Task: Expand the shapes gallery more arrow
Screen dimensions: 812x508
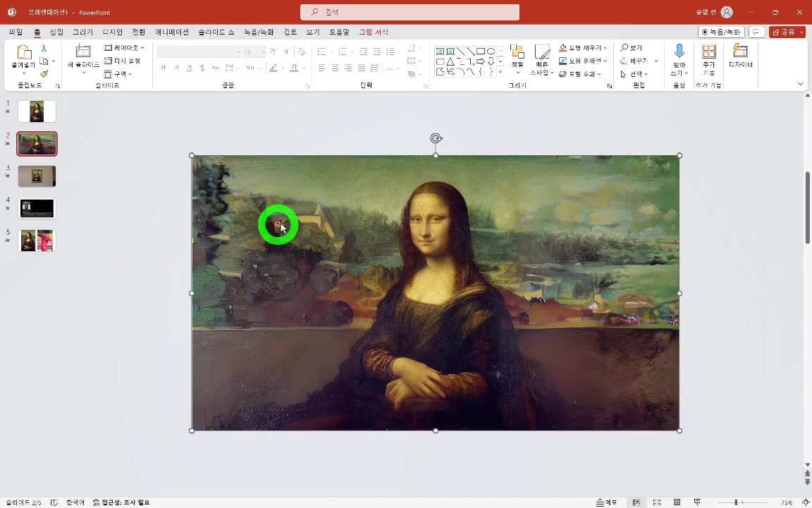Action: coord(500,72)
